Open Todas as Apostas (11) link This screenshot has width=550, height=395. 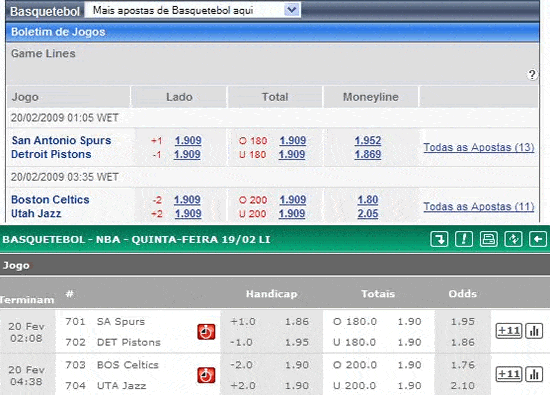point(479,207)
